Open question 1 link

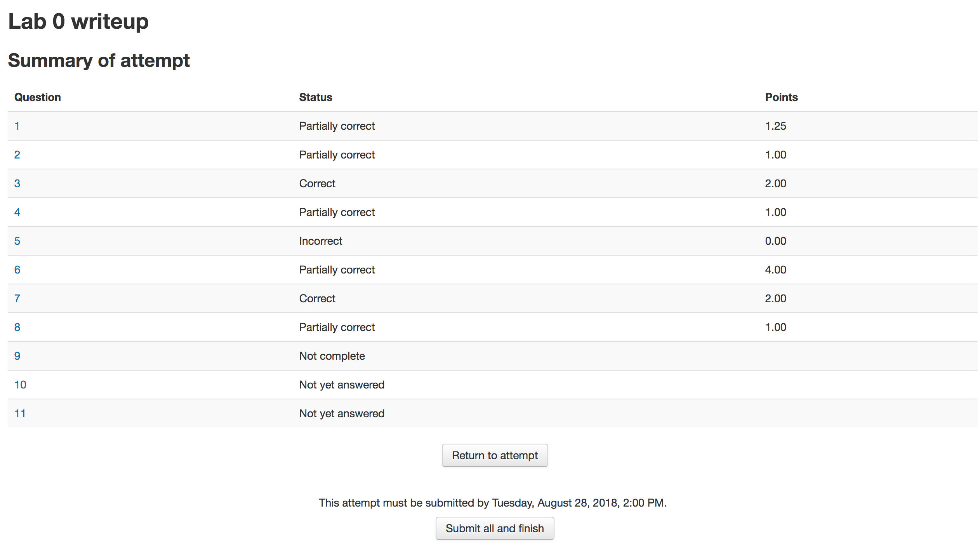17,126
